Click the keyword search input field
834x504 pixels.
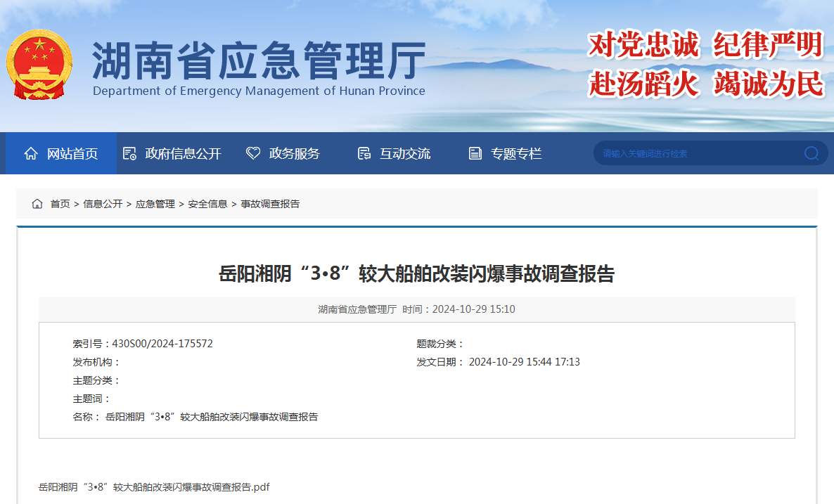[x=696, y=153]
